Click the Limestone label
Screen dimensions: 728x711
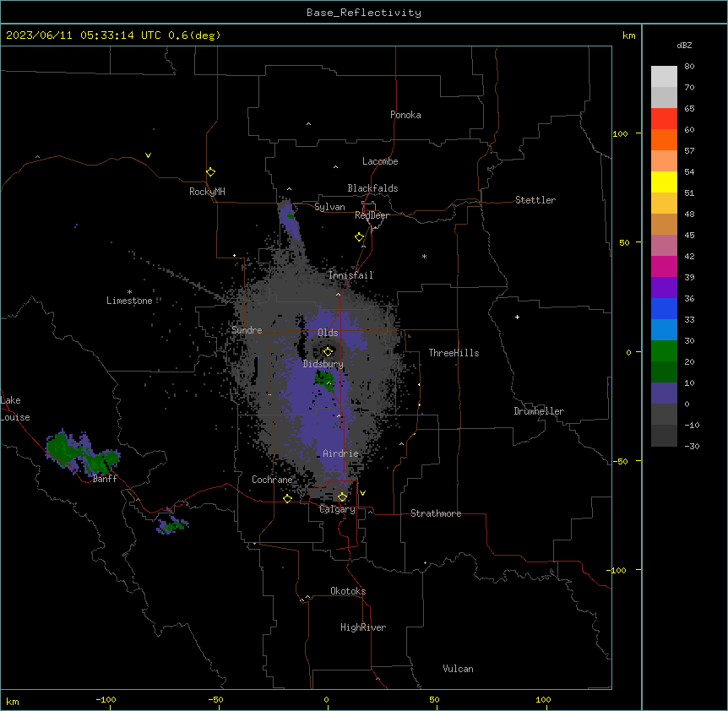pyautogui.click(x=129, y=301)
